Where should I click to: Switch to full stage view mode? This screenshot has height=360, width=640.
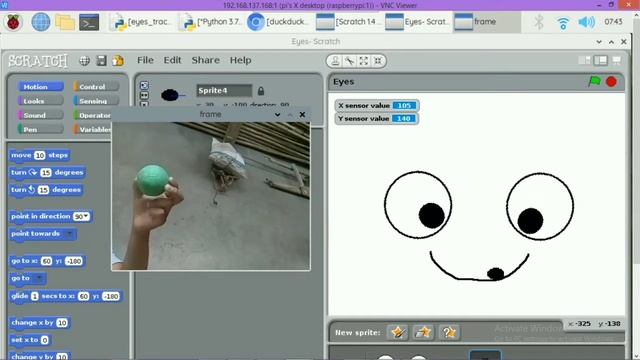[x=601, y=60]
